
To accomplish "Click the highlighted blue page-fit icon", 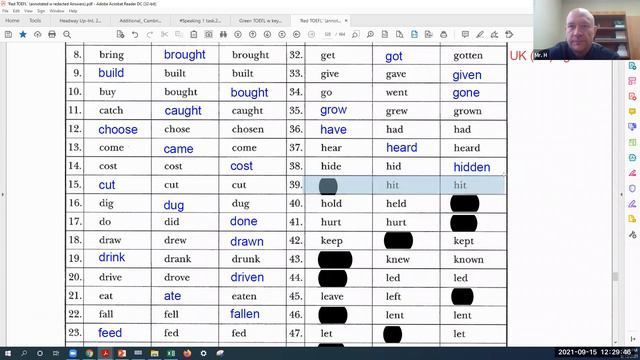I will [414, 35].
